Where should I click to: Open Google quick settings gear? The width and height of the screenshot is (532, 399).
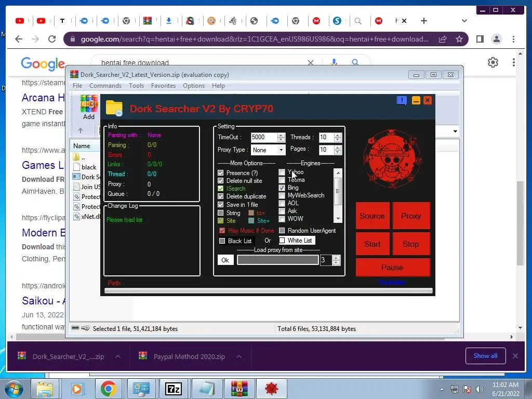pyautogui.click(x=493, y=62)
